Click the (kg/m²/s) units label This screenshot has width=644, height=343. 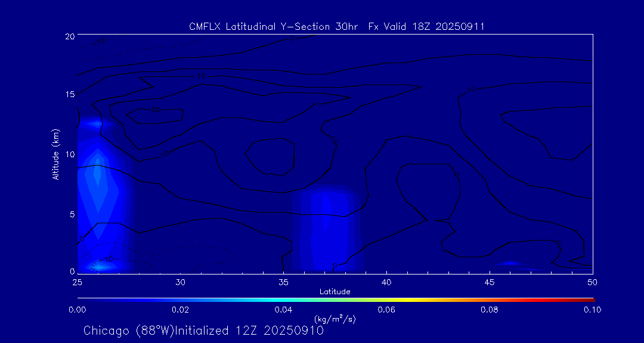pos(335,319)
